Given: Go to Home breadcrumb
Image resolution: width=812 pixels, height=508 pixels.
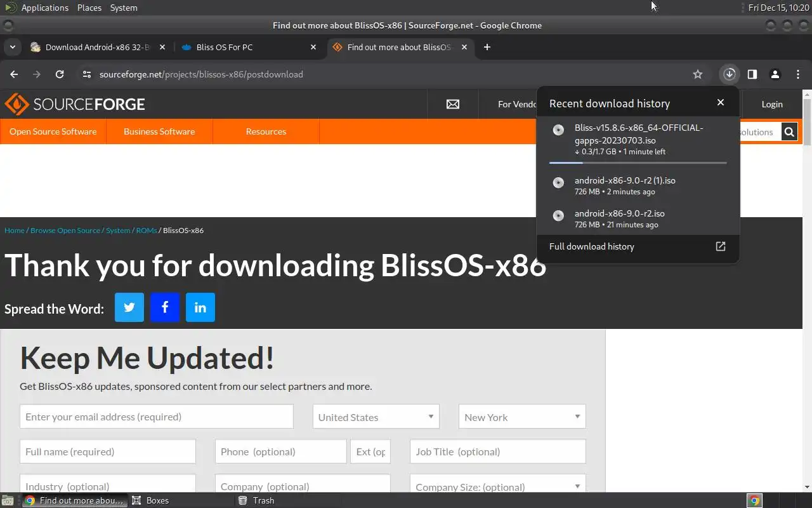Looking at the screenshot, I should pos(15,231).
